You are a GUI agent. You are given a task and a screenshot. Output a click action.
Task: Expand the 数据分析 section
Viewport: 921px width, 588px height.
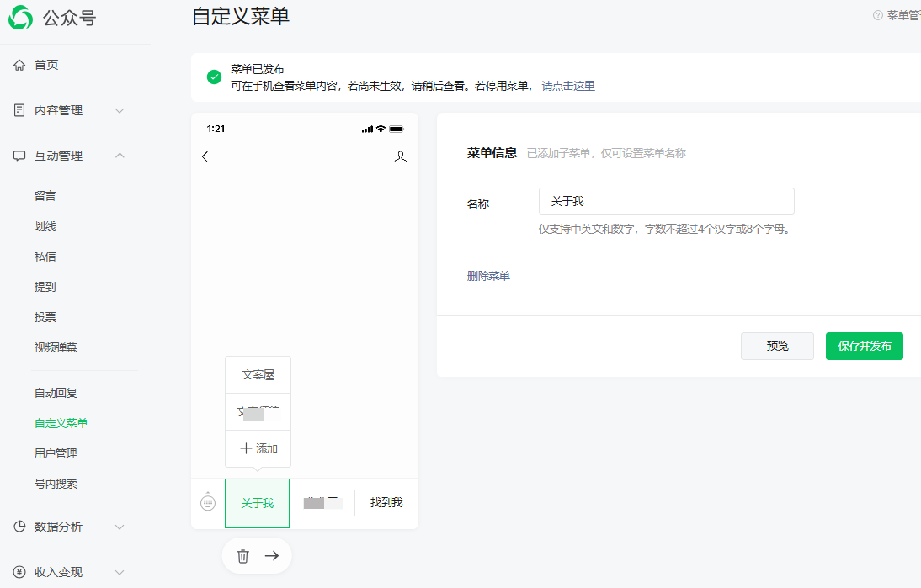tap(72, 527)
